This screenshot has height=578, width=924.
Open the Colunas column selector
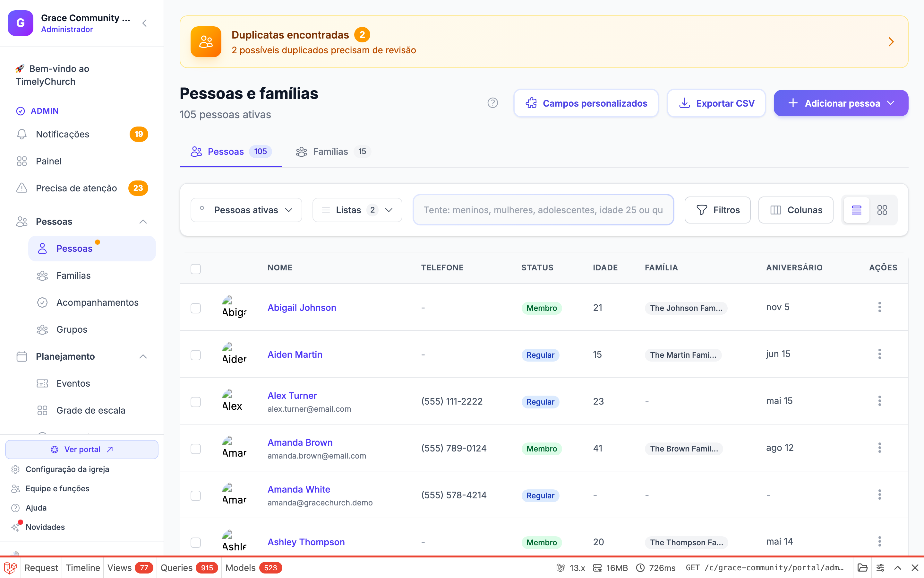click(x=796, y=210)
